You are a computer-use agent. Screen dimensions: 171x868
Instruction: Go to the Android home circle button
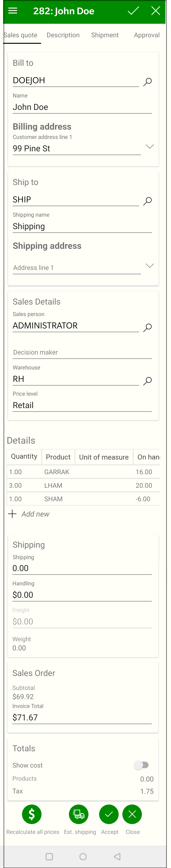point(83,856)
